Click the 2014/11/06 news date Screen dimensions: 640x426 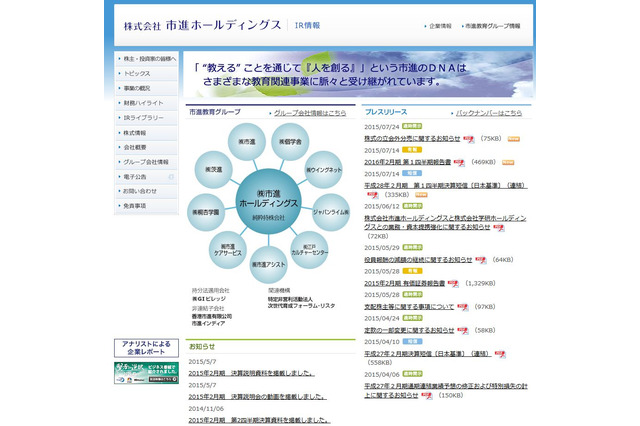[206, 408]
